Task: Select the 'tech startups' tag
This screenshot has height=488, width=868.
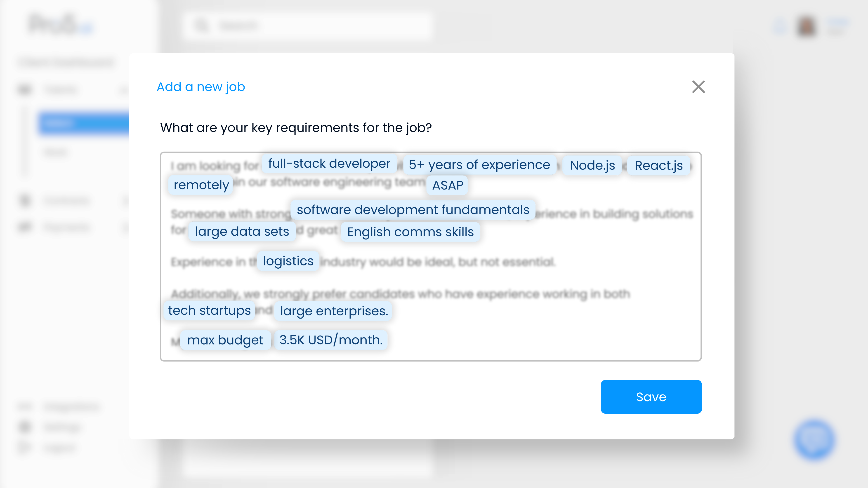Action: coord(209,310)
